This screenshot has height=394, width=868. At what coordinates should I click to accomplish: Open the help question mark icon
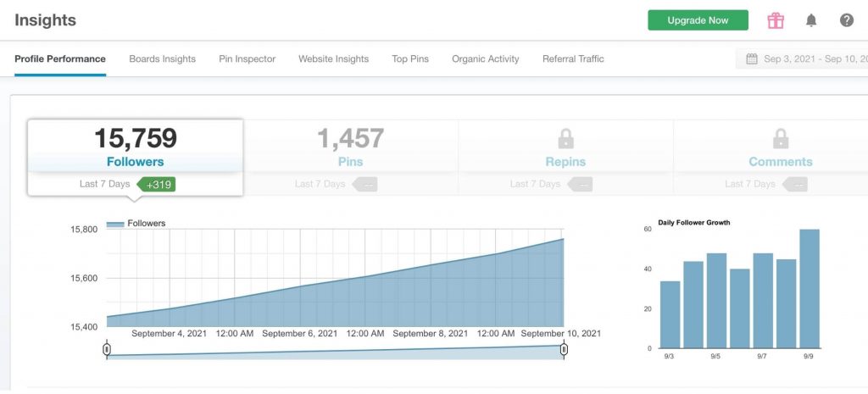tap(847, 20)
